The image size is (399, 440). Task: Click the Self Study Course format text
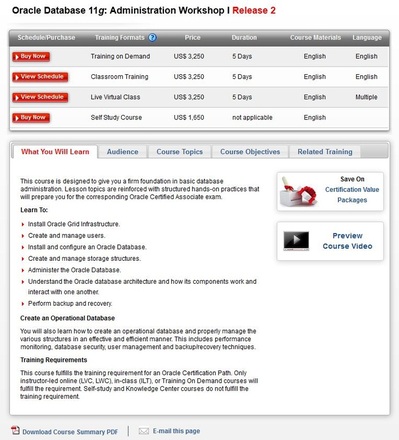point(116,117)
